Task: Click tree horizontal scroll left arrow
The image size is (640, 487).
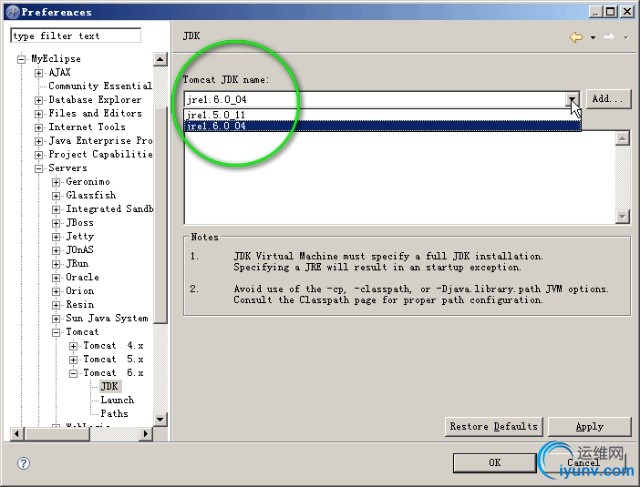Action: pos(16,434)
